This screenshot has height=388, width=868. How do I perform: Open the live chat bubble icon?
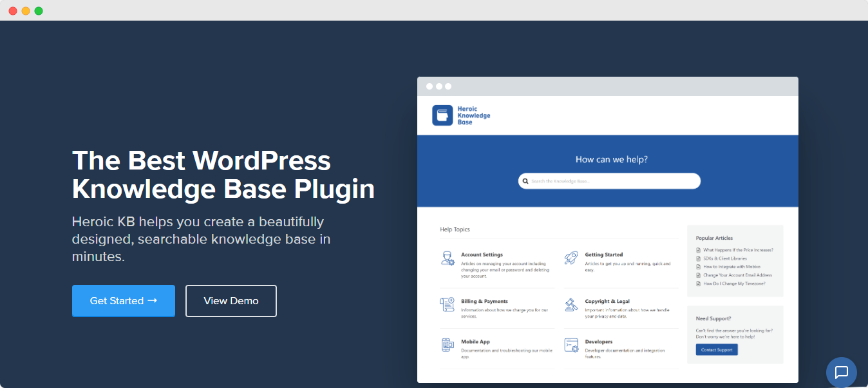[842, 373]
